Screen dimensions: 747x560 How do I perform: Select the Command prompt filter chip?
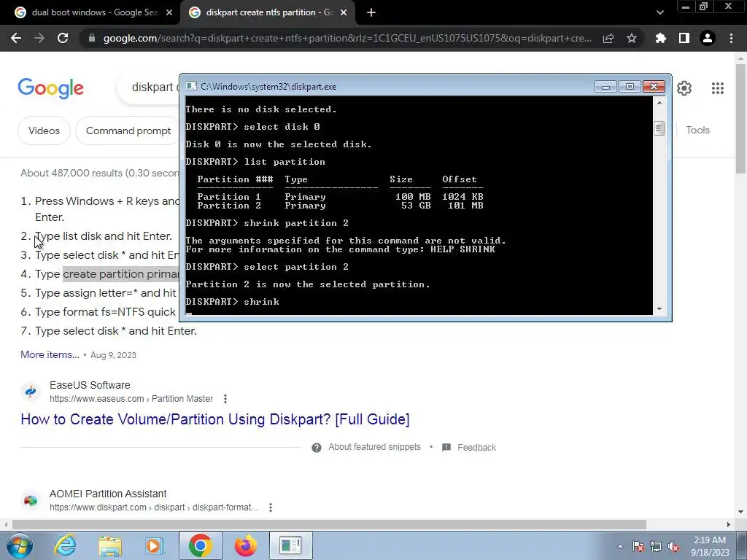[x=128, y=131]
